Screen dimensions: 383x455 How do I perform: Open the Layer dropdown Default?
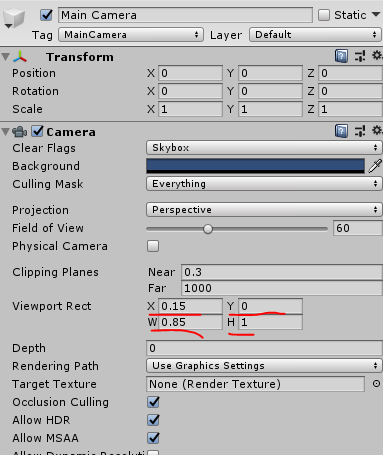click(315, 35)
